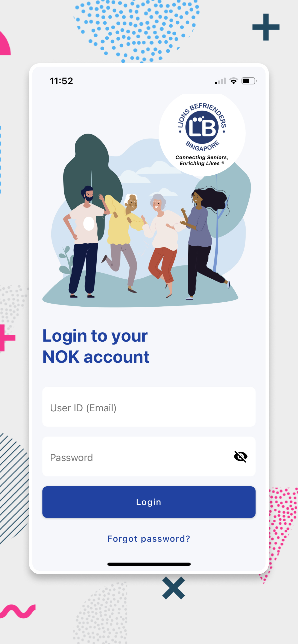Viewport: 298px width, 644px height.
Task: Click the pink squiggle decoration
Action: click(18, 611)
